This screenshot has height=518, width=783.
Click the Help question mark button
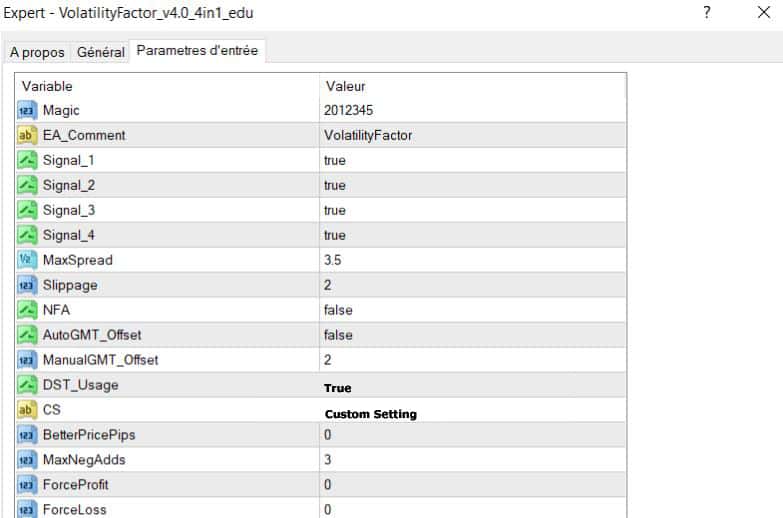pyautogui.click(x=707, y=13)
